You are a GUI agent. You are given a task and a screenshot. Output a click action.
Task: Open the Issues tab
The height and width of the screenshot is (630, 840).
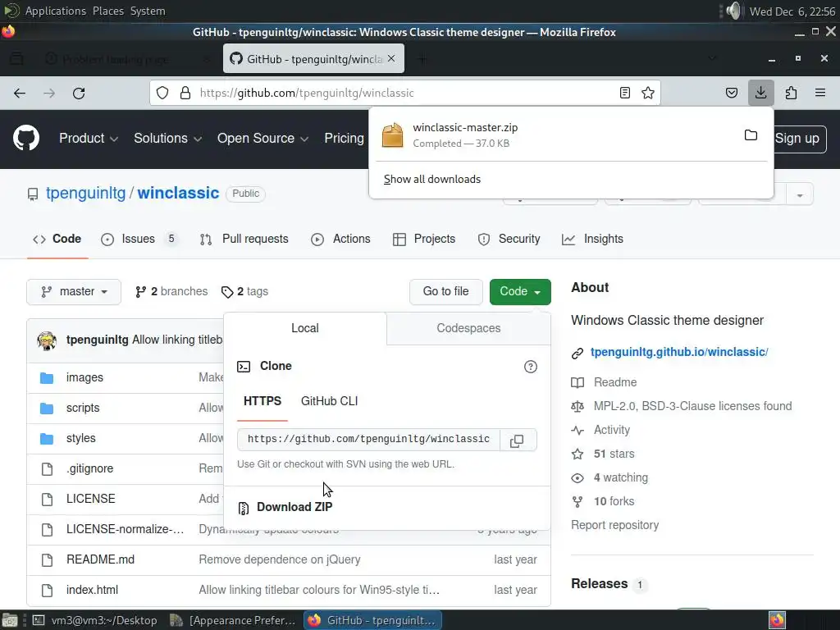click(x=138, y=239)
